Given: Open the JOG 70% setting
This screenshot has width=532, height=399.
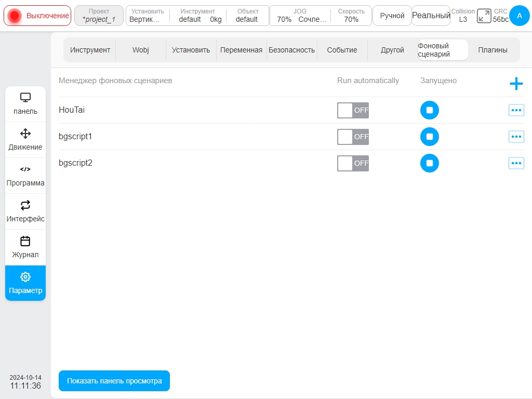Looking at the screenshot, I should [300, 16].
